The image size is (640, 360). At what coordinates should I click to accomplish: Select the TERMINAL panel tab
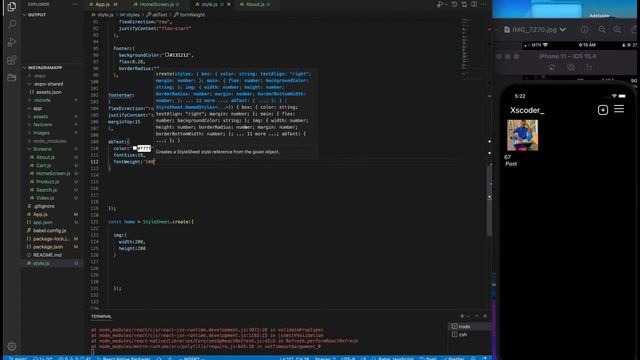point(101,316)
